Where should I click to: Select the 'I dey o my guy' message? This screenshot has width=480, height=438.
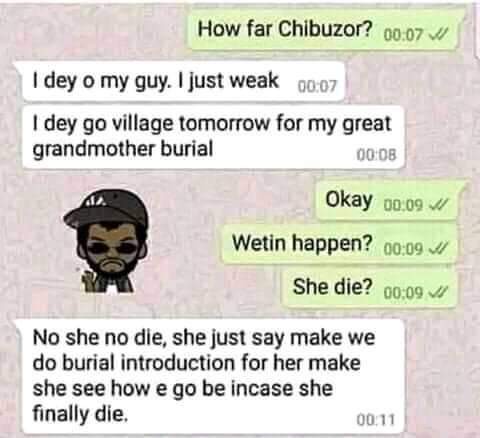[x=182, y=81]
